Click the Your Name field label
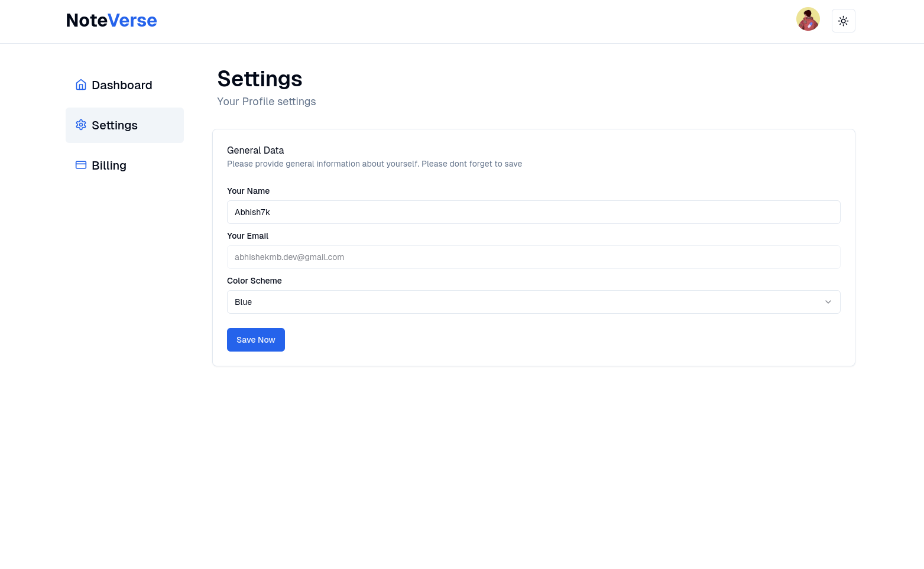Screen dimensions: 924x569 click(248, 191)
